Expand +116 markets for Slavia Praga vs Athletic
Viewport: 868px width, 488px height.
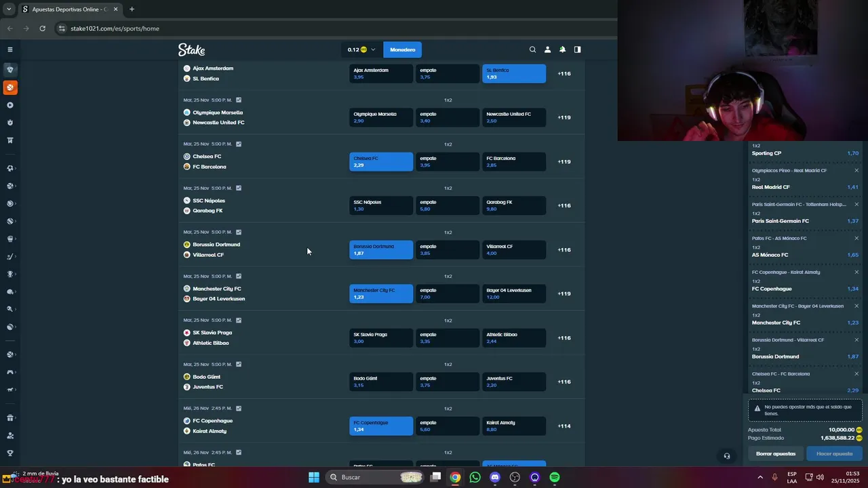[564, 338]
